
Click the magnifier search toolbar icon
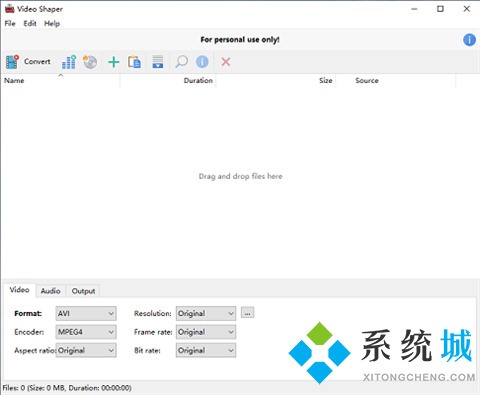coord(181,62)
